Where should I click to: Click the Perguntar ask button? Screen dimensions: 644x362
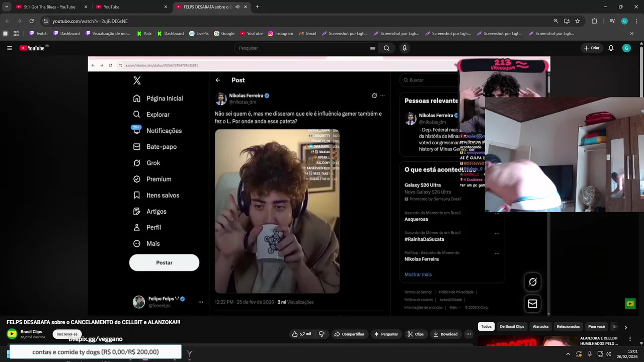coord(386,334)
